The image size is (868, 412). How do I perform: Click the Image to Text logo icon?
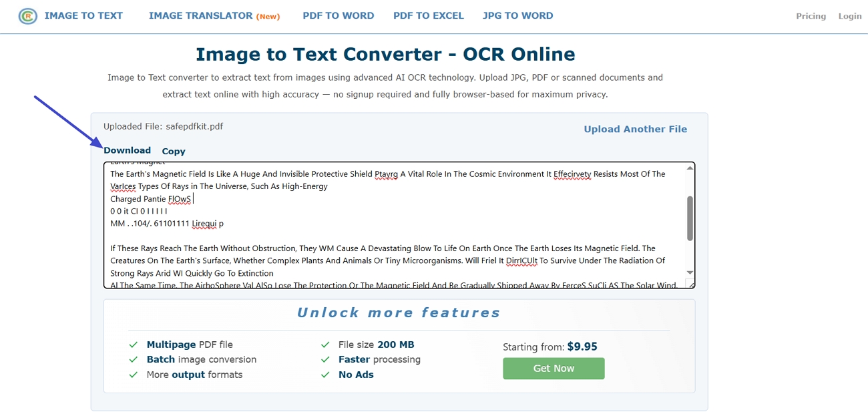click(x=27, y=16)
